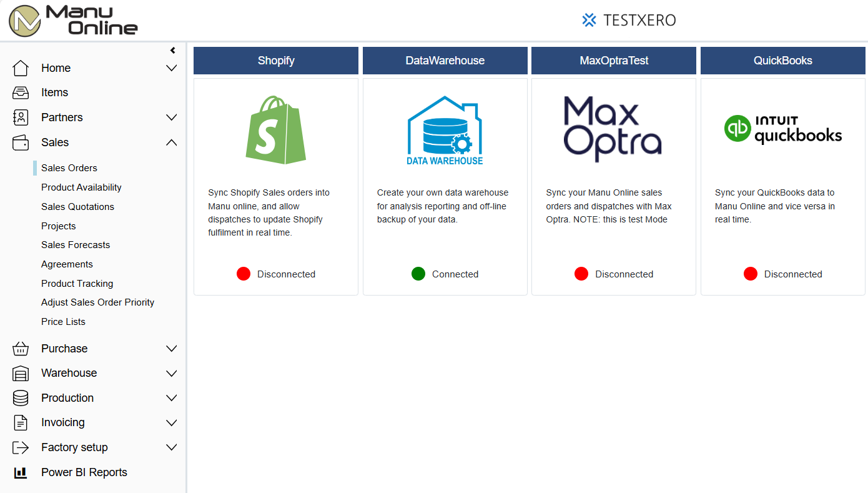
Task: Open Power BI Reports label
Action: (84, 472)
